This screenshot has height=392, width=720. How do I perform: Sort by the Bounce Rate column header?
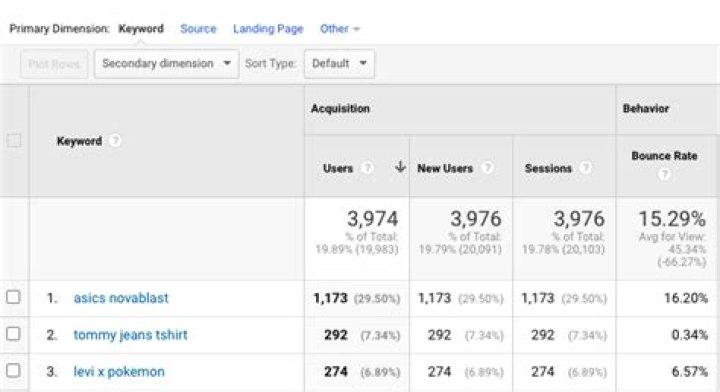point(664,156)
